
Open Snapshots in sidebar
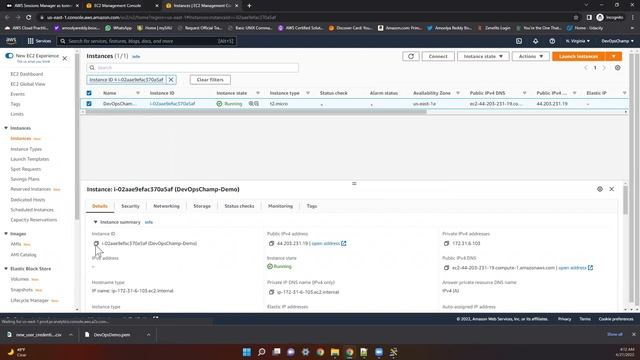pyautogui.click(x=22, y=290)
